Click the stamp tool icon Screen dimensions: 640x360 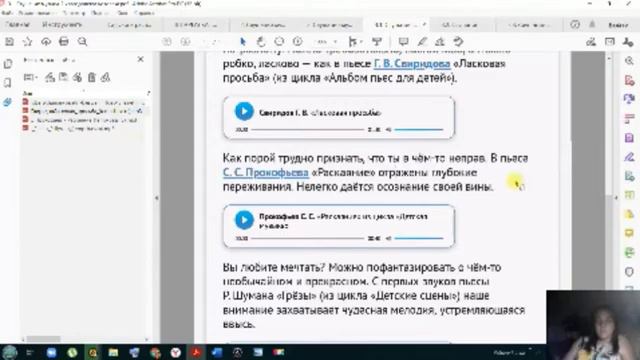click(440, 42)
